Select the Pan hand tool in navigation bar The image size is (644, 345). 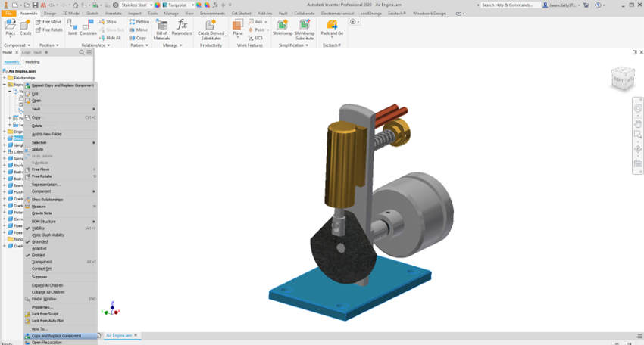(x=638, y=123)
